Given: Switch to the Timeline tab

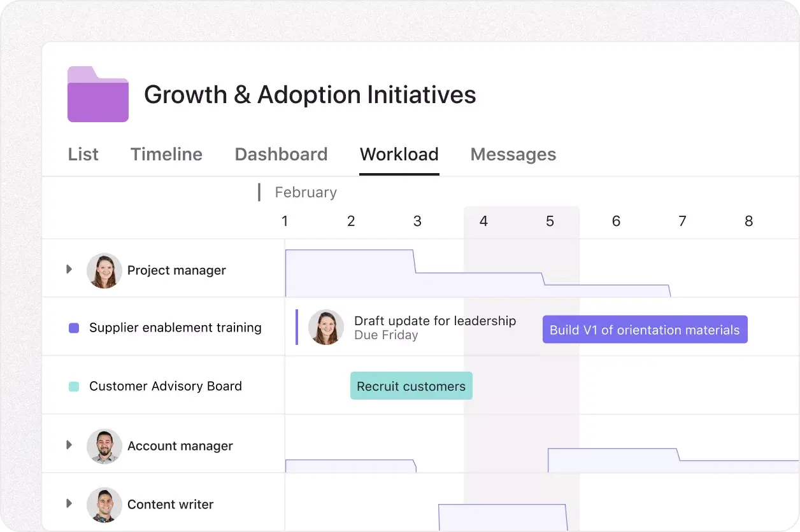Looking at the screenshot, I should (x=166, y=154).
